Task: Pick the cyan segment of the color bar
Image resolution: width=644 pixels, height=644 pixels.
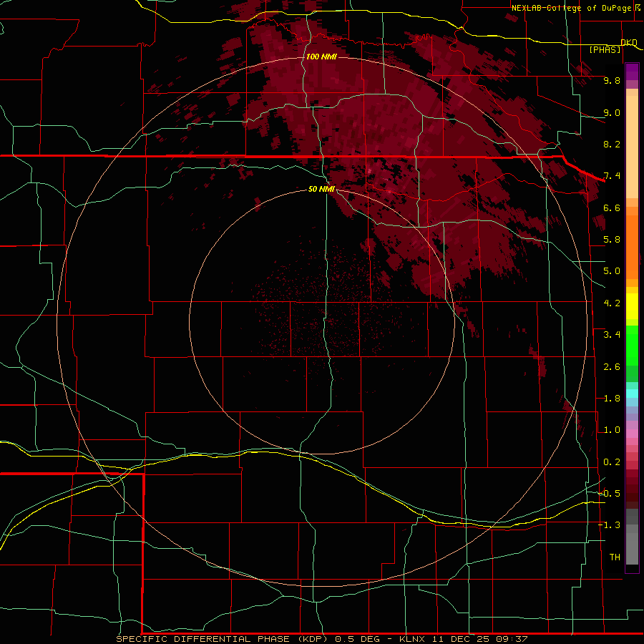Action: point(632,394)
